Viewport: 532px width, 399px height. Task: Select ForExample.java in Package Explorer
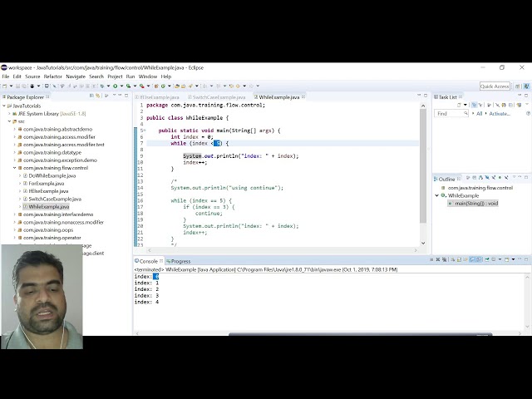point(47,184)
